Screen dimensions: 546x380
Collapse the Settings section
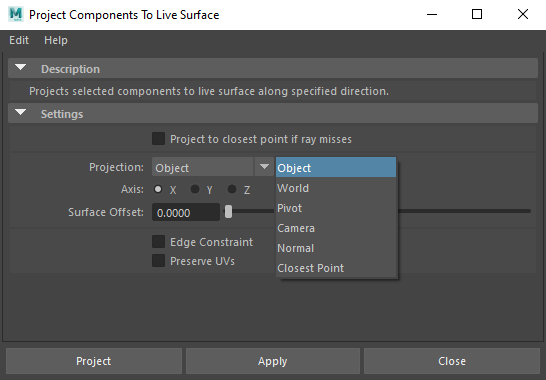click(21, 113)
